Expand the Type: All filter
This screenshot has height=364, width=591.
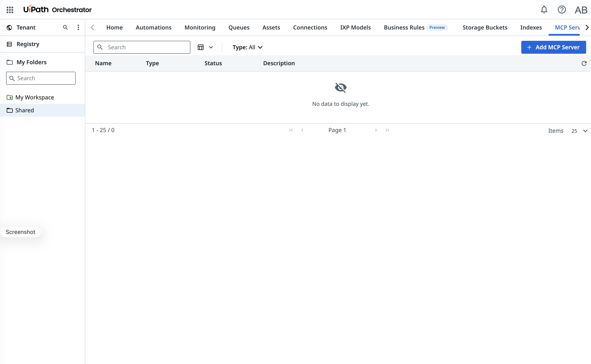point(247,47)
